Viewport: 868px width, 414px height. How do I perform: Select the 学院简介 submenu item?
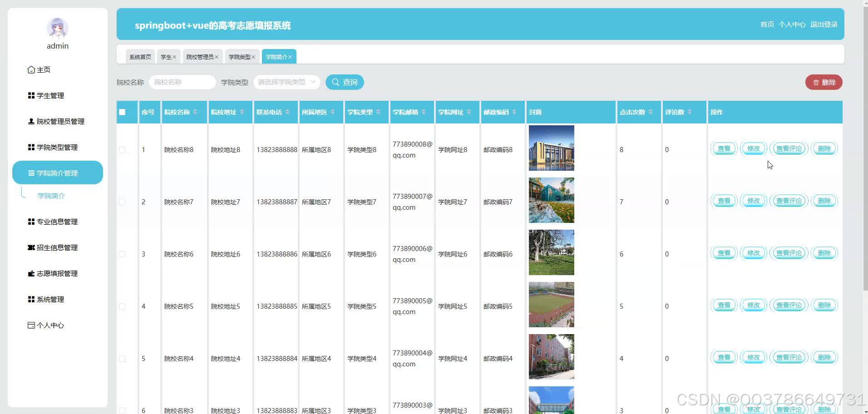(51, 196)
